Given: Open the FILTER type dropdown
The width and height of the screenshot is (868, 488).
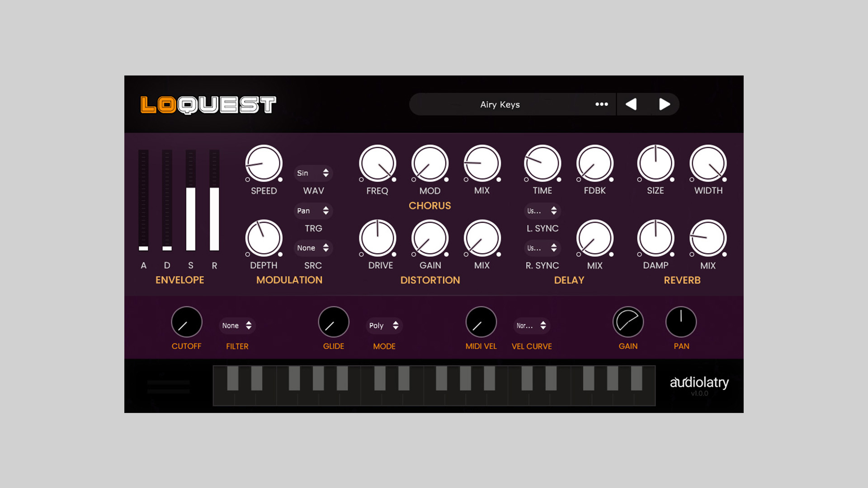Looking at the screenshot, I should click(x=237, y=325).
